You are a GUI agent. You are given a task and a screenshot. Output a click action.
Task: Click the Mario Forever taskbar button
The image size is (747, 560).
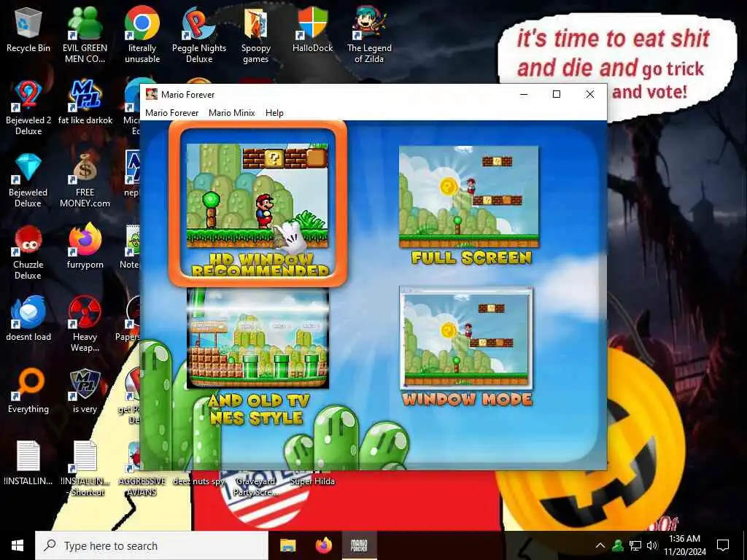(x=359, y=545)
